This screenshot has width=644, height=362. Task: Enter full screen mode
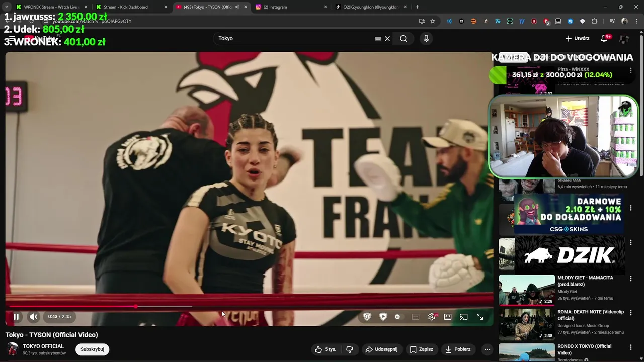pyautogui.click(x=480, y=317)
